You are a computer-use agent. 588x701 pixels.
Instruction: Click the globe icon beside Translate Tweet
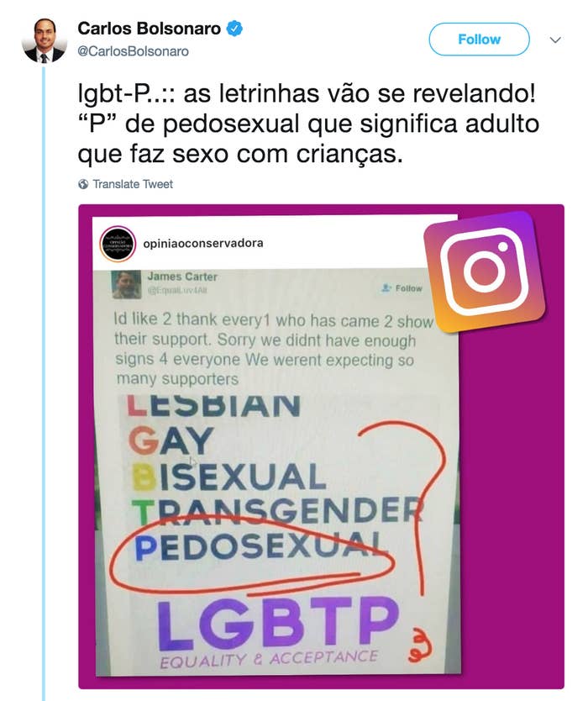83,184
